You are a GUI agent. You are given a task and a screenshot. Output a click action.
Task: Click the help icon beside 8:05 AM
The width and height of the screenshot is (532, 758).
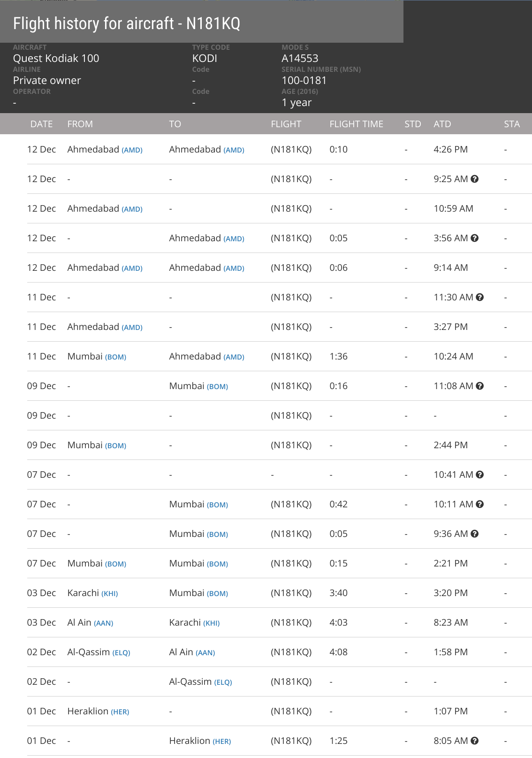click(x=474, y=741)
